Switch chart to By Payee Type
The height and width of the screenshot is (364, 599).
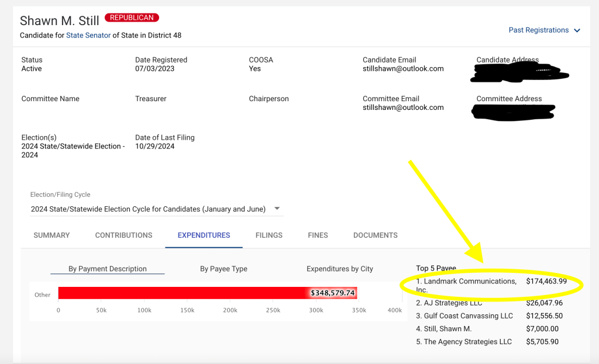[x=223, y=269]
